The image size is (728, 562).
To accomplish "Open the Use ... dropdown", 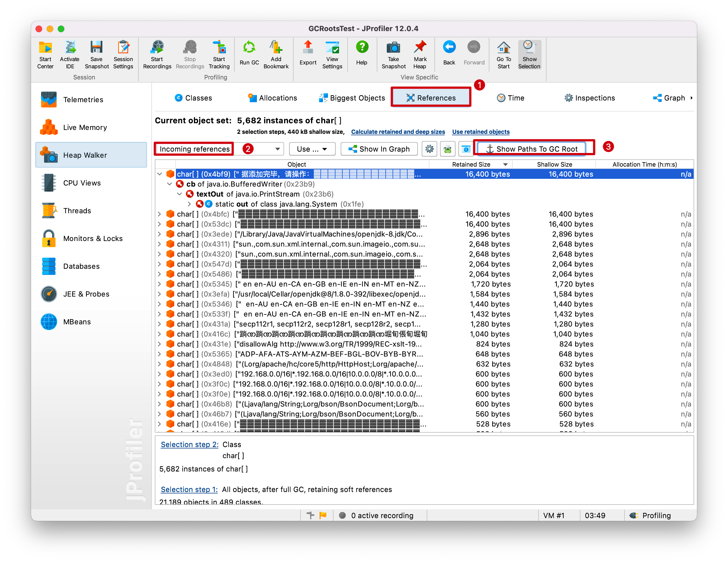I will coord(312,149).
